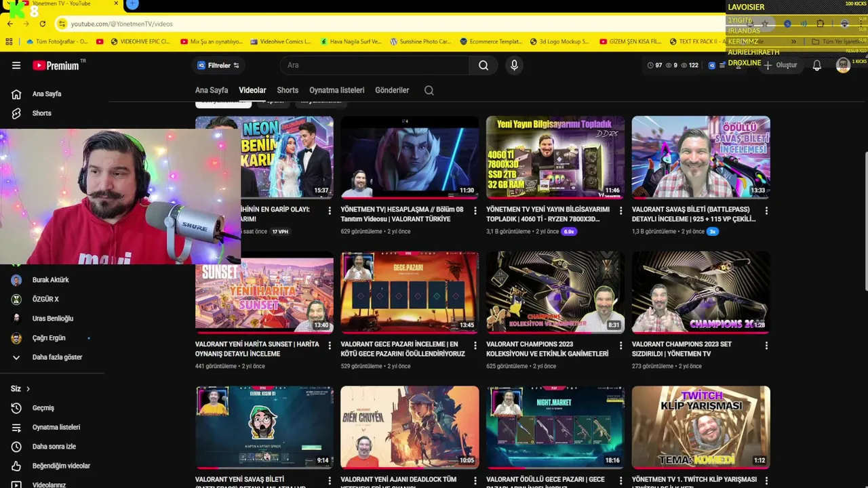Click the 6.9x outlier badge
The image size is (868, 488).
coord(568,231)
